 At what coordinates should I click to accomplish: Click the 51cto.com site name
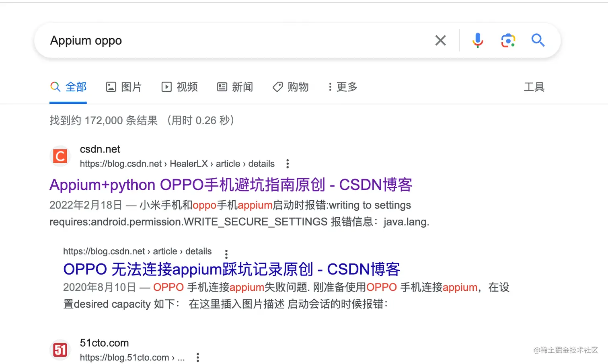coord(104,343)
